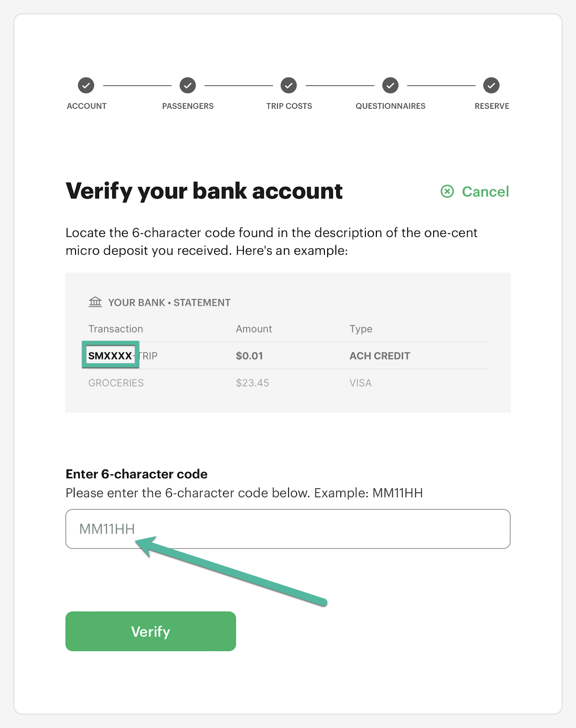Click the Trip Costs step checkmark icon
This screenshot has height=728, width=576.
coord(288,85)
